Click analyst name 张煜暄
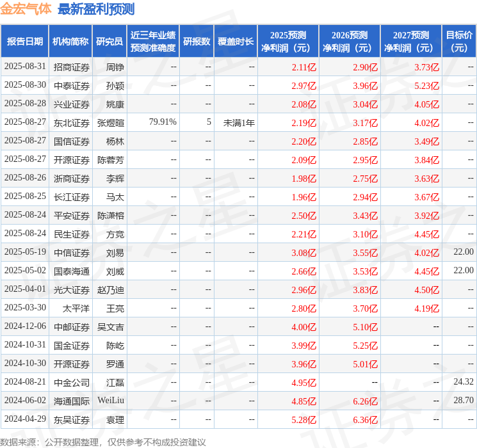 (x=111, y=123)
